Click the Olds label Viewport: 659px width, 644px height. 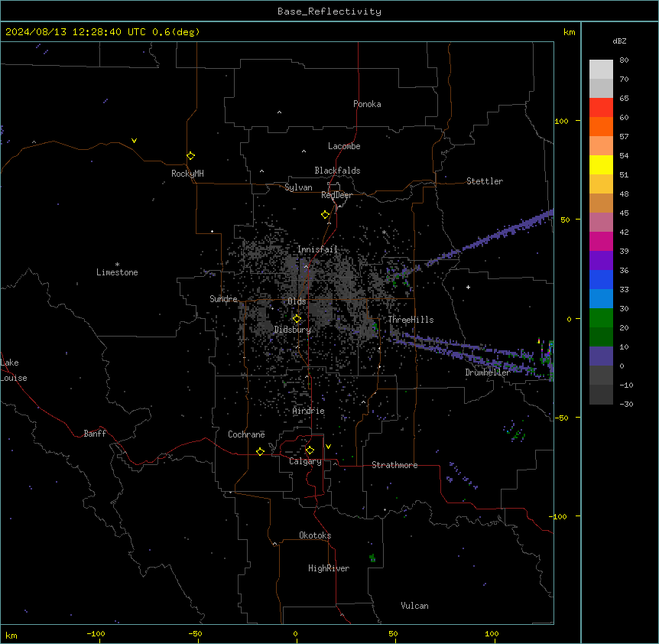click(297, 301)
